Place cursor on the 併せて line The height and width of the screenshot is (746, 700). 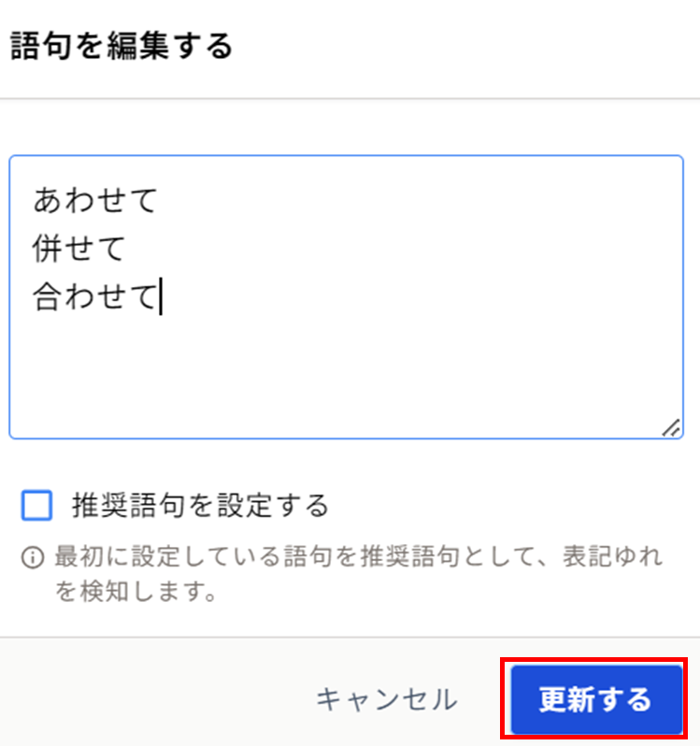(x=79, y=249)
